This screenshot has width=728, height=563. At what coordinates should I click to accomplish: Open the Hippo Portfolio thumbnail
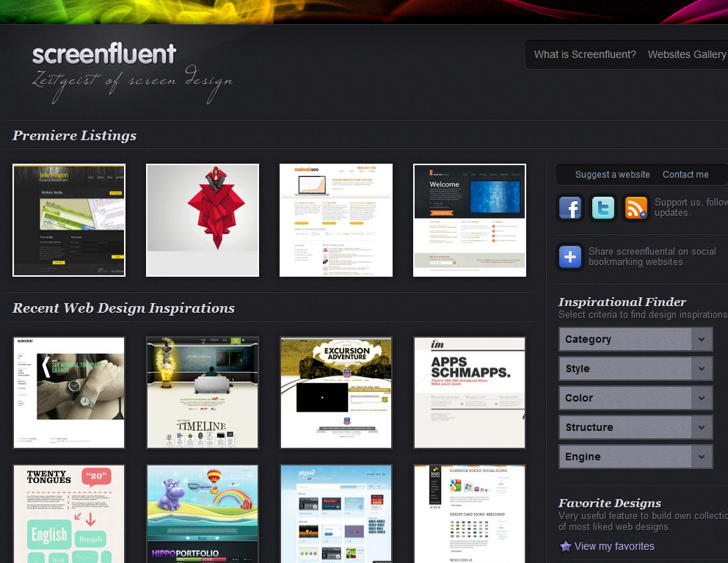(203, 514)
